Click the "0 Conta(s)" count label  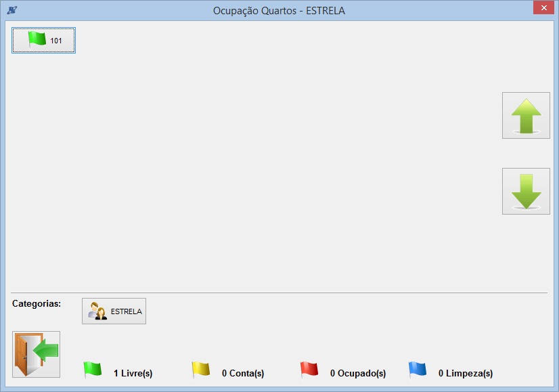coord(242,373)
